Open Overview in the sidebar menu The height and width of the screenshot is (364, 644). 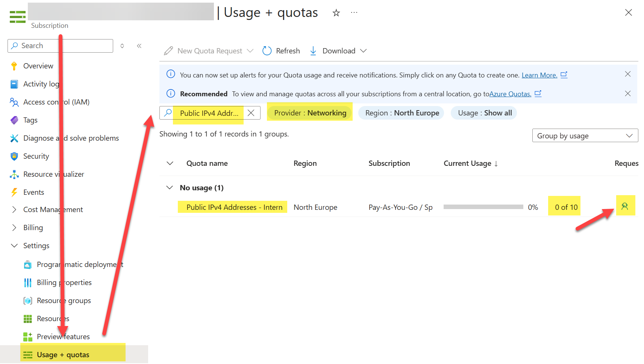pyautogui.click(x=38, y=66)
